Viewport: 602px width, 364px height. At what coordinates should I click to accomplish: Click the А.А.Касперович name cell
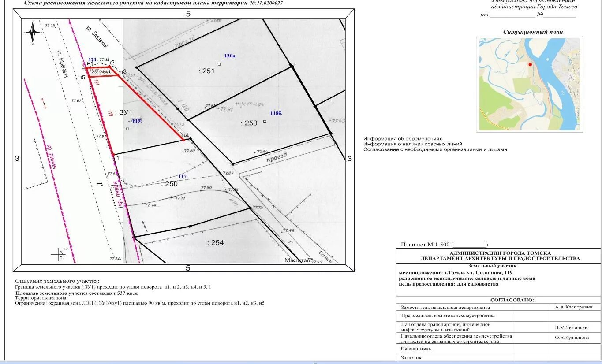(x=574, y=307)
